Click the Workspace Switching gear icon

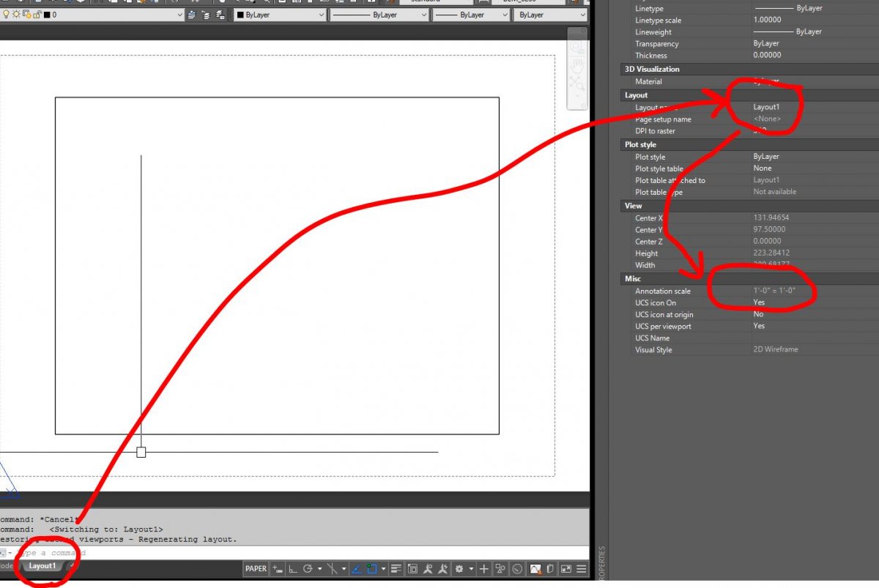[x=459, y=568]
